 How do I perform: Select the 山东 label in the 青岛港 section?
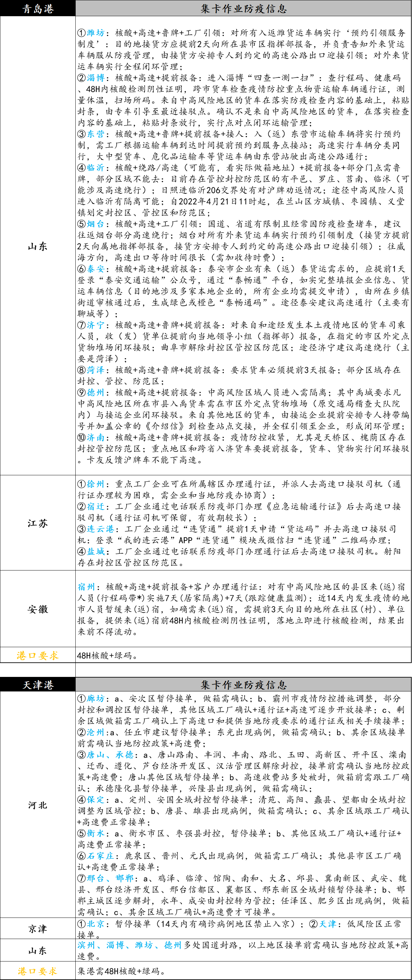[38, 247]
